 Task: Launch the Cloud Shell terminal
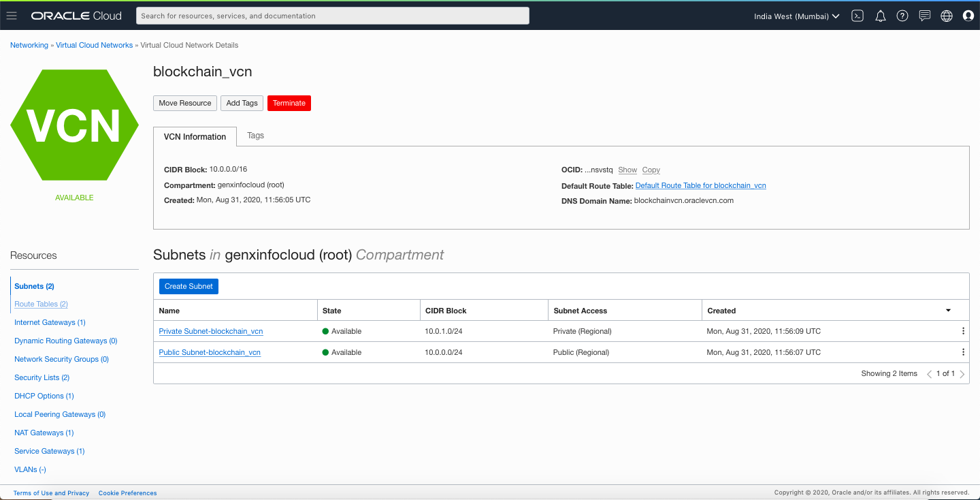[x=857, y=15]
